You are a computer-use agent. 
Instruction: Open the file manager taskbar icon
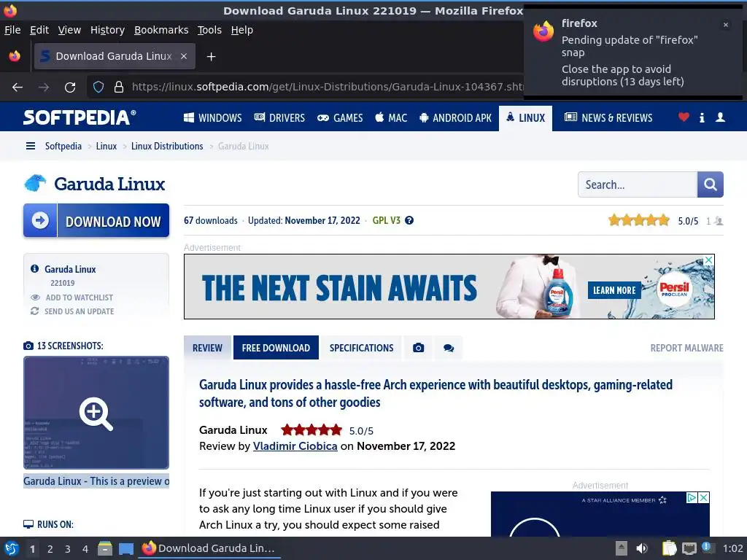[105, 548]
